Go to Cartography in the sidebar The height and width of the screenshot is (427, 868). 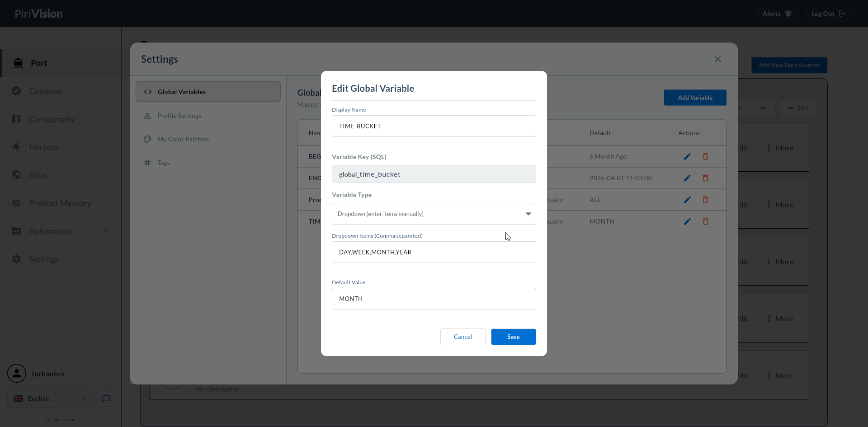52,119
